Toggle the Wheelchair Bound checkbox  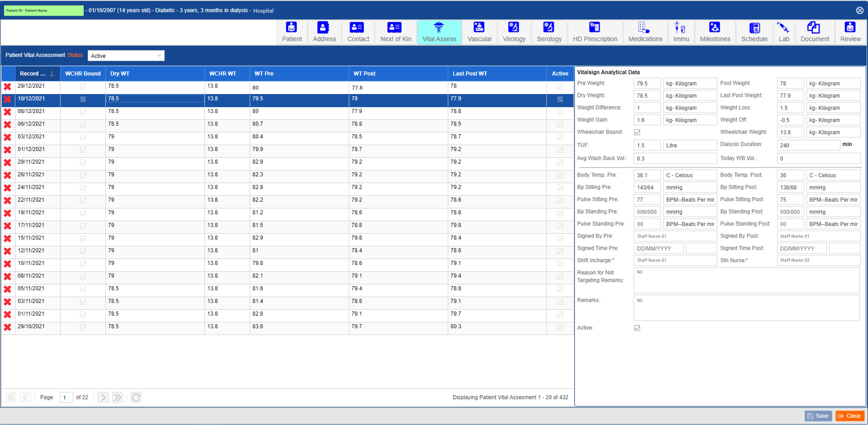637,132
